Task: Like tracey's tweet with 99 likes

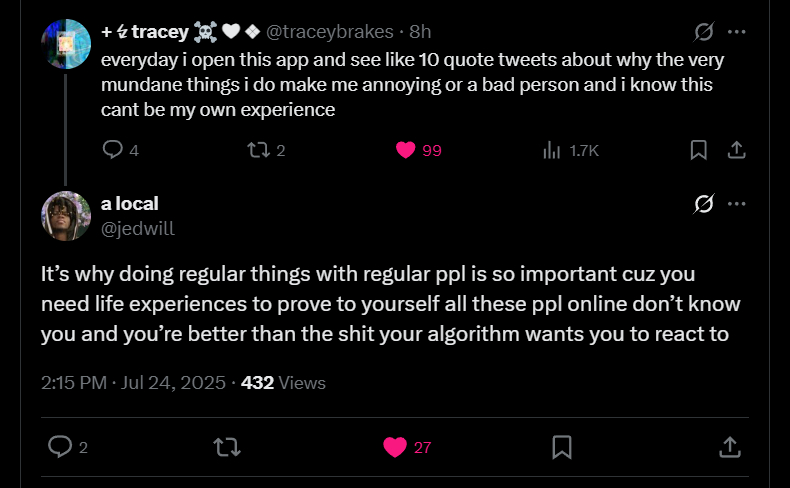Action: point(405,150)
